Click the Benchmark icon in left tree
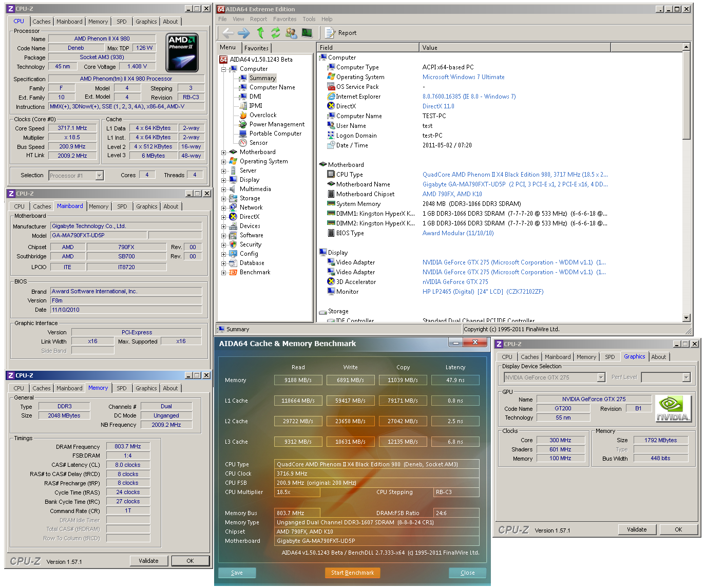This screenshot has height=588, width=705. point(233,272)
